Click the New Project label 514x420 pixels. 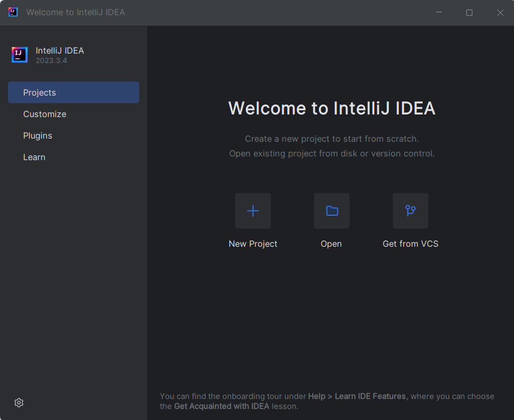point(253,244)
